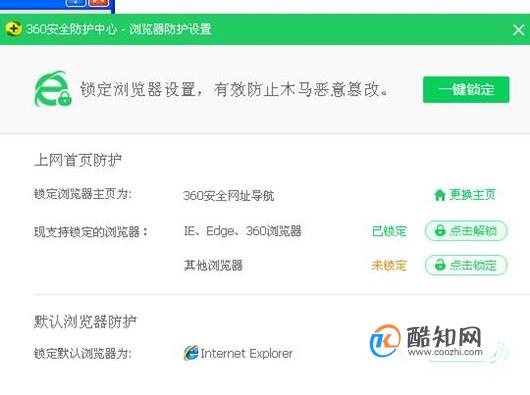Screen dimensions: 530x395
Task: Click the large IE lock shield icon
Action: coord(53,89)
